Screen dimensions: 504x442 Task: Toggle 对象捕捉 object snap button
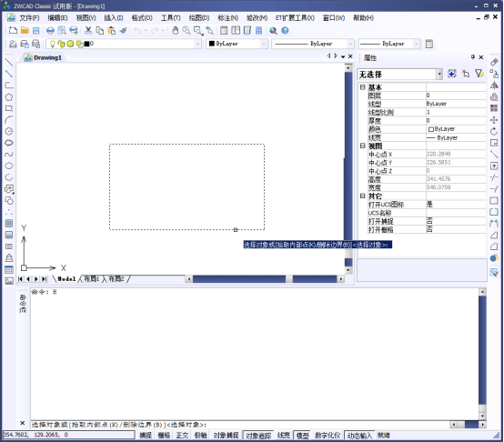point(226,436)
